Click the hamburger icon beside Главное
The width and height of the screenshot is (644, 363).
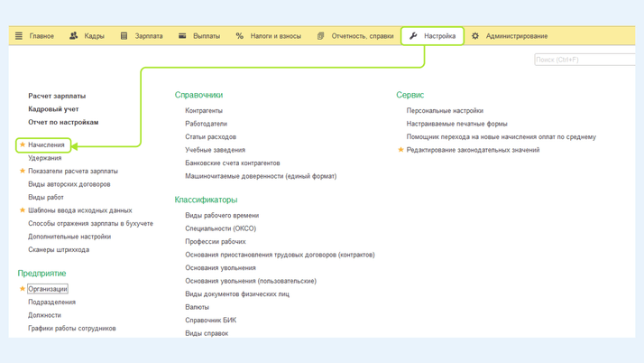click(19, 36)
